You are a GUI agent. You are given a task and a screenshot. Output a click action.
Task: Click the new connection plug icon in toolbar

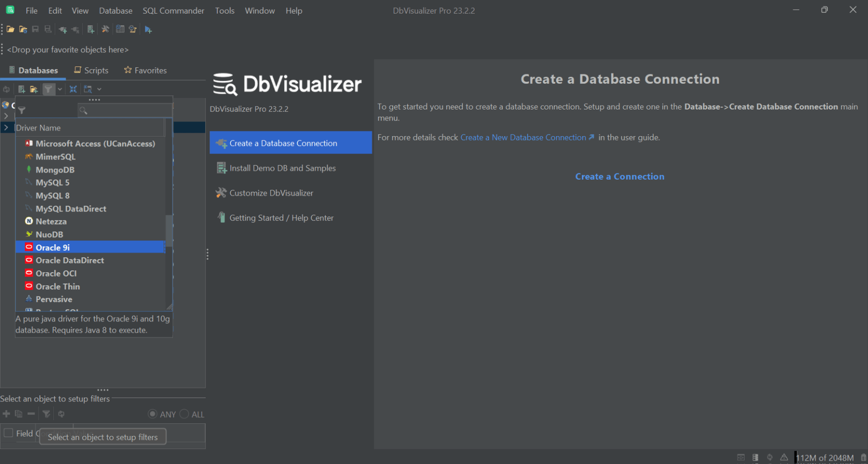63,29
